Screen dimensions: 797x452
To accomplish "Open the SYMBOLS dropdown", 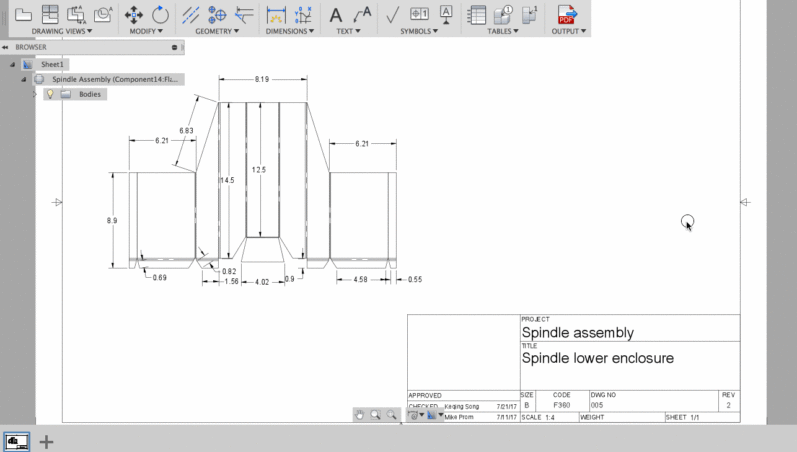I will [419, 31].
